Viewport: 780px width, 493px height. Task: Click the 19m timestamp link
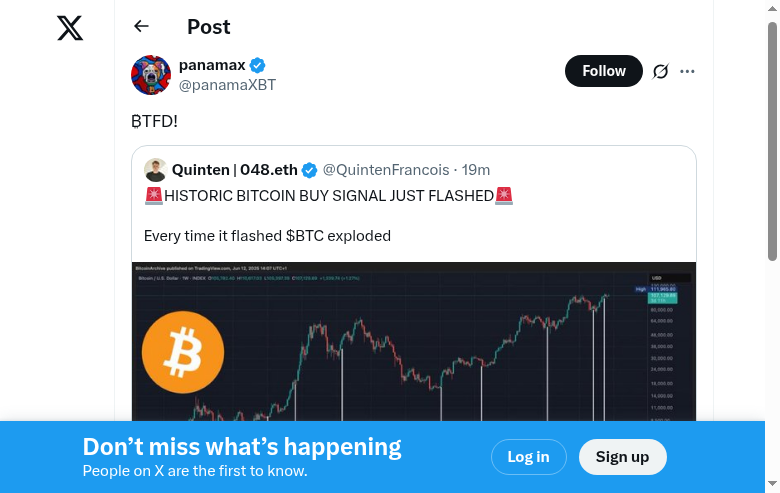point(476,170)
